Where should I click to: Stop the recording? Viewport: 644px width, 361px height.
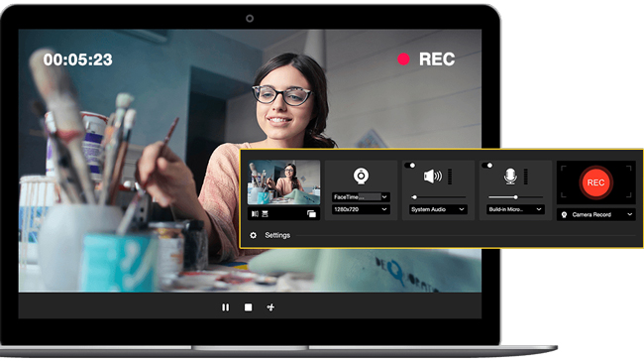248,307
